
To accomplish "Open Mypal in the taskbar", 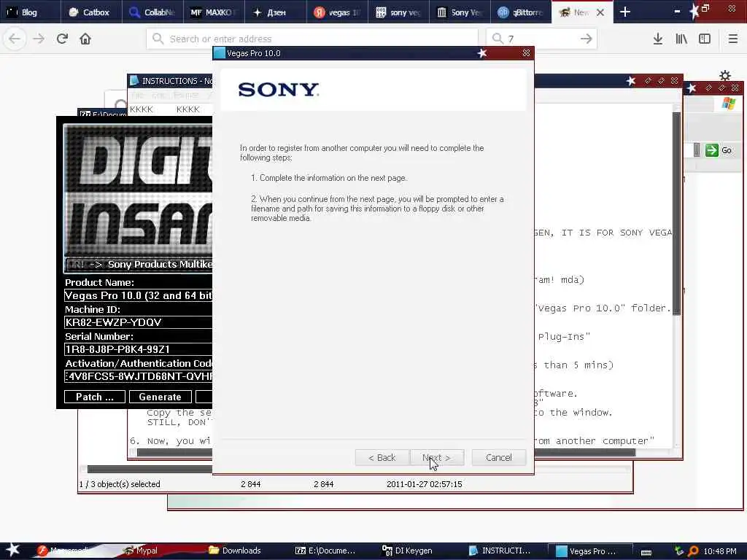I will (x=140, y=551).
